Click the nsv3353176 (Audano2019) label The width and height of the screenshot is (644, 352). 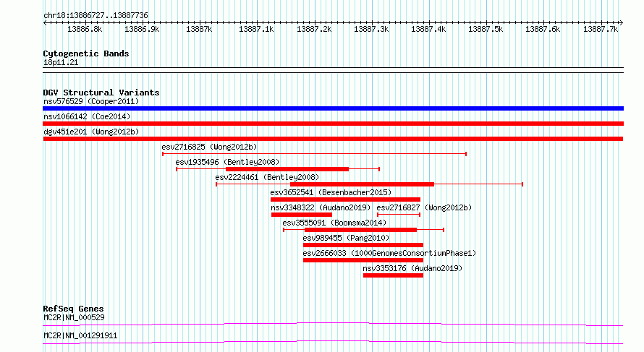[412, 268]
